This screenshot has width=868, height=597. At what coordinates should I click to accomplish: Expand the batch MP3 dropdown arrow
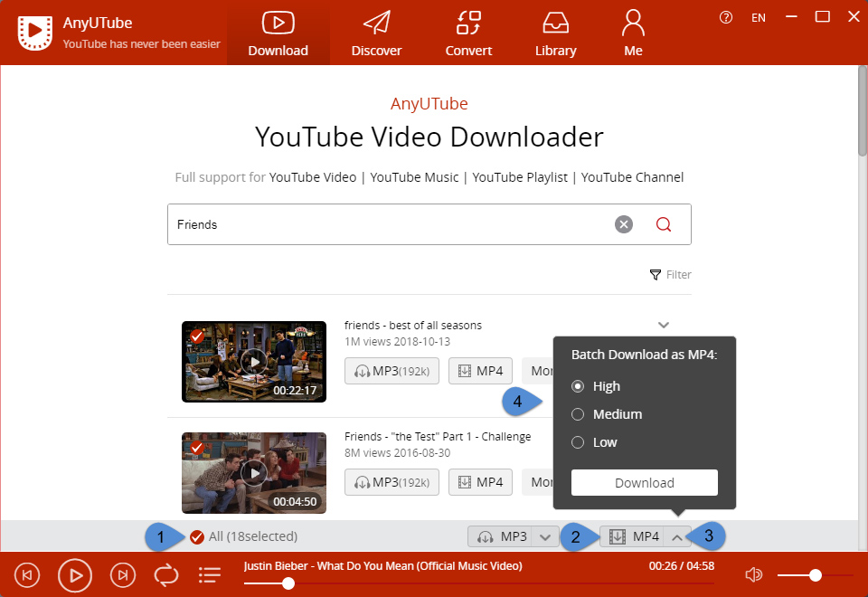pos(545,536)
